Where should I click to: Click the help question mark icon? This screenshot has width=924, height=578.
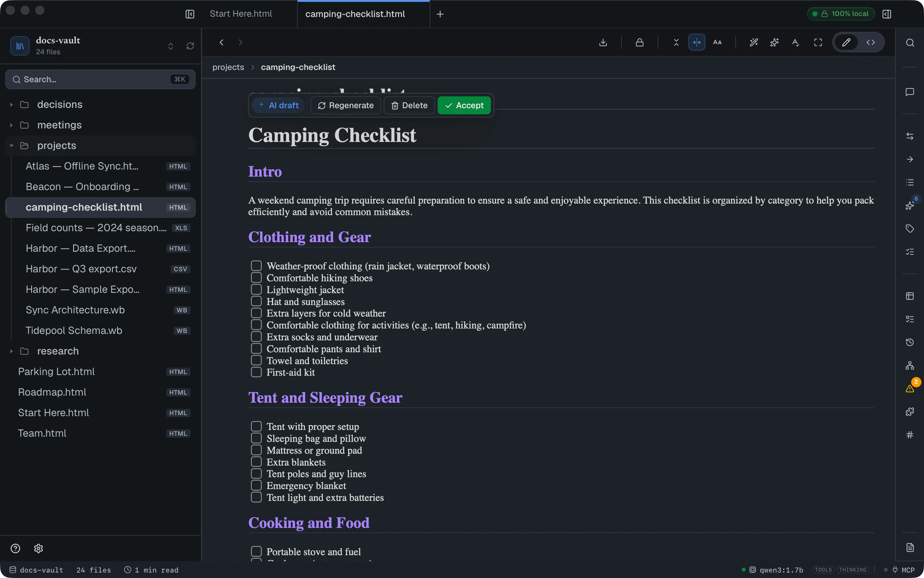tap(15, 548)
